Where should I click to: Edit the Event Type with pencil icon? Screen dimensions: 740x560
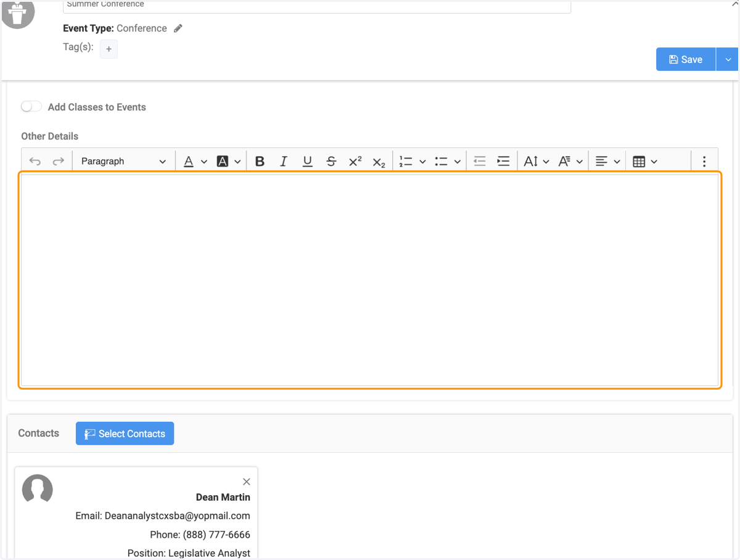coord(178,28)
